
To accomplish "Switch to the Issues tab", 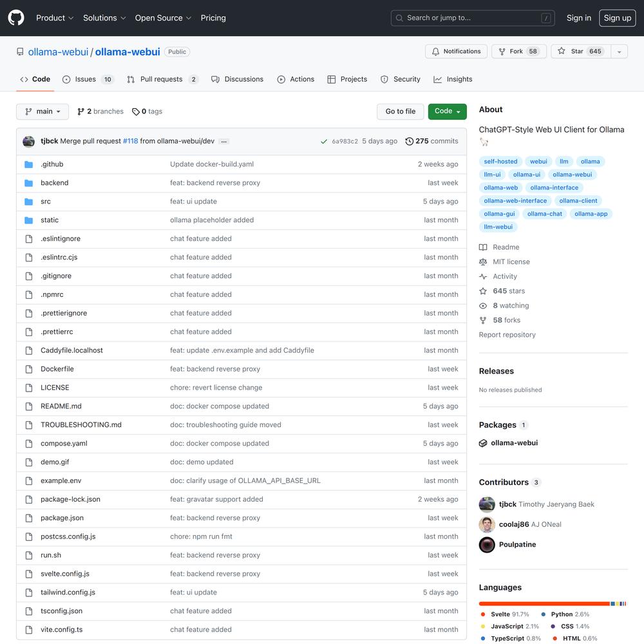I will point(88,79).
